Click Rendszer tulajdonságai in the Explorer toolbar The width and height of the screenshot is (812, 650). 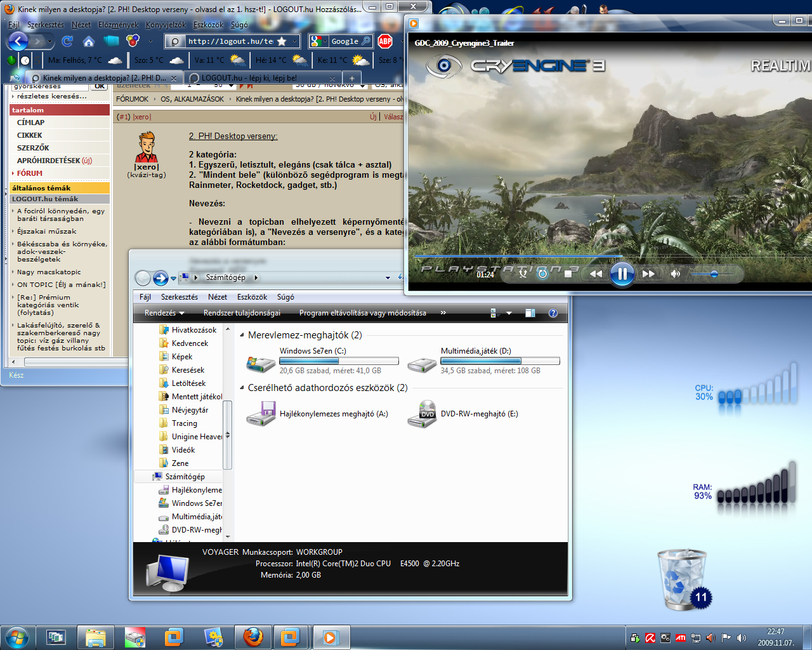pyautogui.click(x=242, y=313)
